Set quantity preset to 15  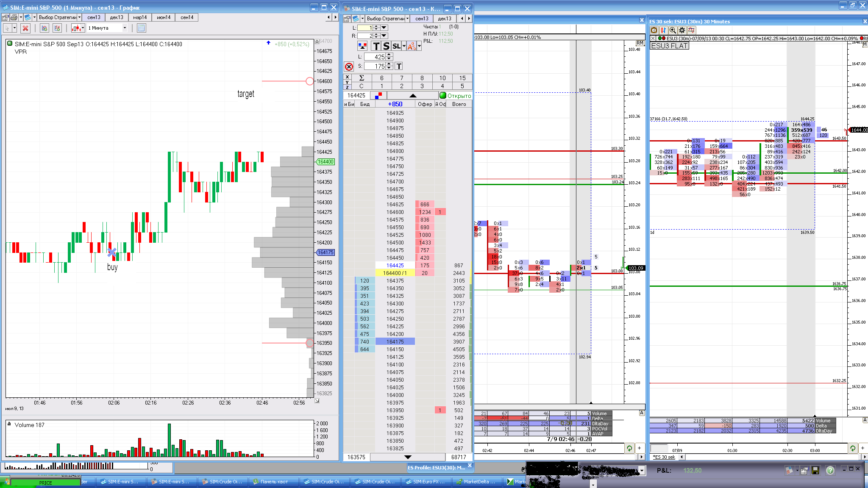462,78
